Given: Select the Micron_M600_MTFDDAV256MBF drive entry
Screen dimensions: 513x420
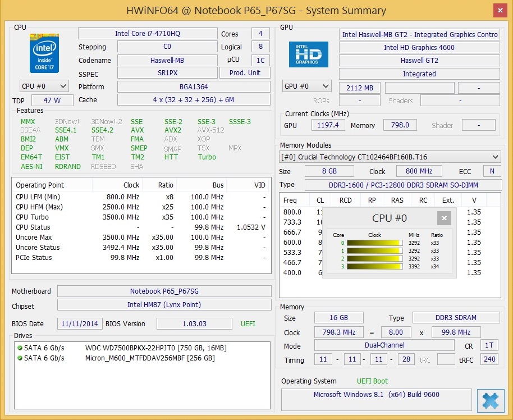Looking at the screenshot, I should click(x=116, y=358).
